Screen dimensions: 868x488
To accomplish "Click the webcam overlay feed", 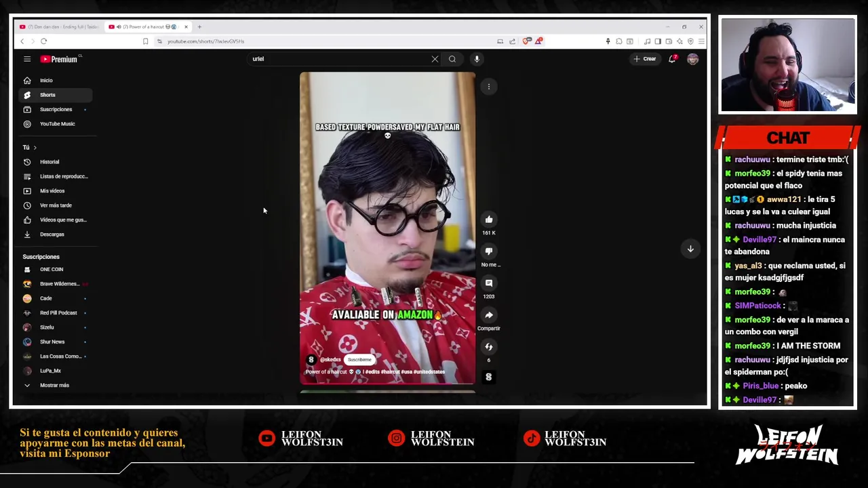I will pos(788,65).
